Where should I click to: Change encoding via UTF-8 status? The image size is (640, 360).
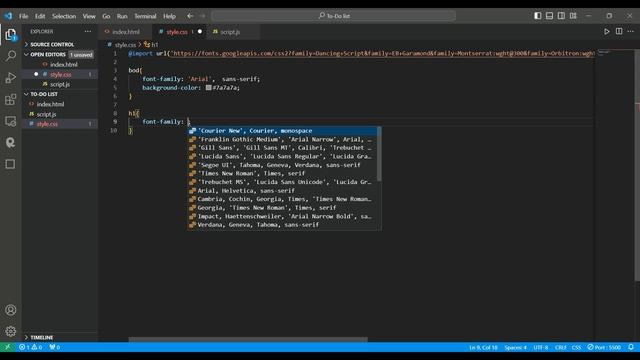pyautogui.click(x=541, y=347)
